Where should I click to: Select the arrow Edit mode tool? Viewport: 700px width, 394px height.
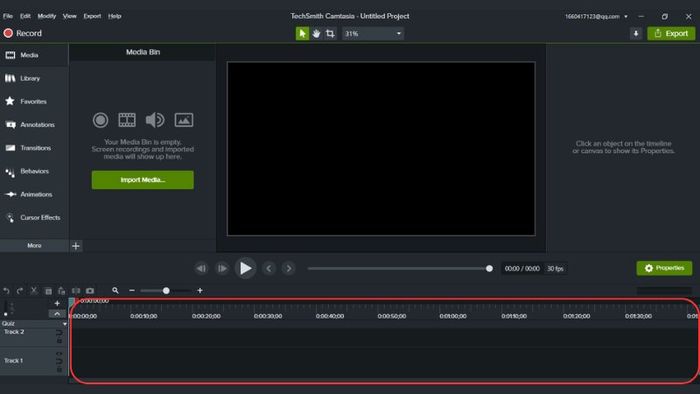point(302,33)
